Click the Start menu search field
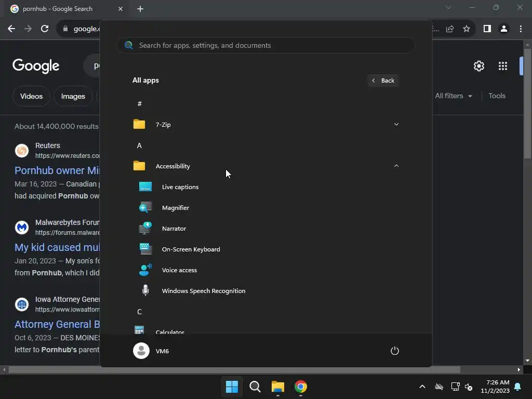Viewport: 532px width, 399px height. coord(266,46)
